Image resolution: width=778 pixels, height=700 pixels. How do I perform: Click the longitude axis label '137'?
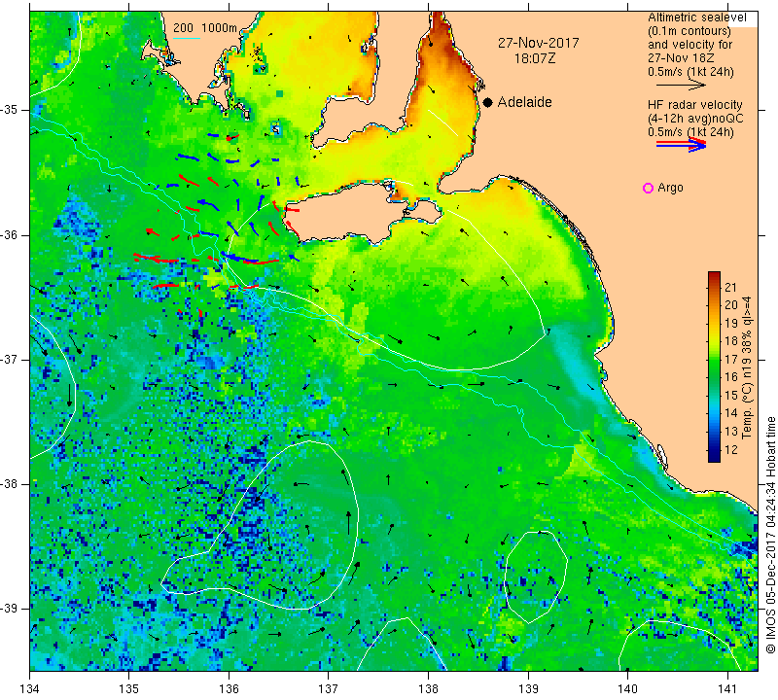[x=329, y=689]
